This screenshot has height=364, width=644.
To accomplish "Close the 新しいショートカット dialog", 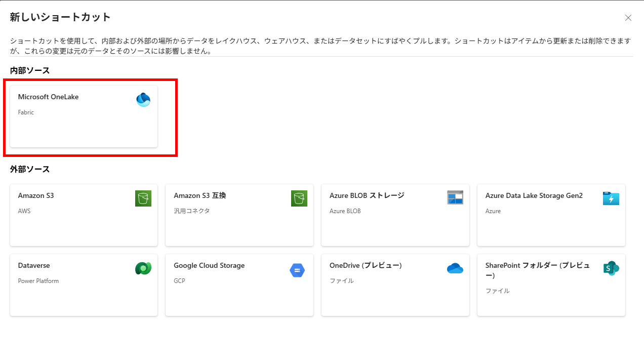I will tap(628, 18).
